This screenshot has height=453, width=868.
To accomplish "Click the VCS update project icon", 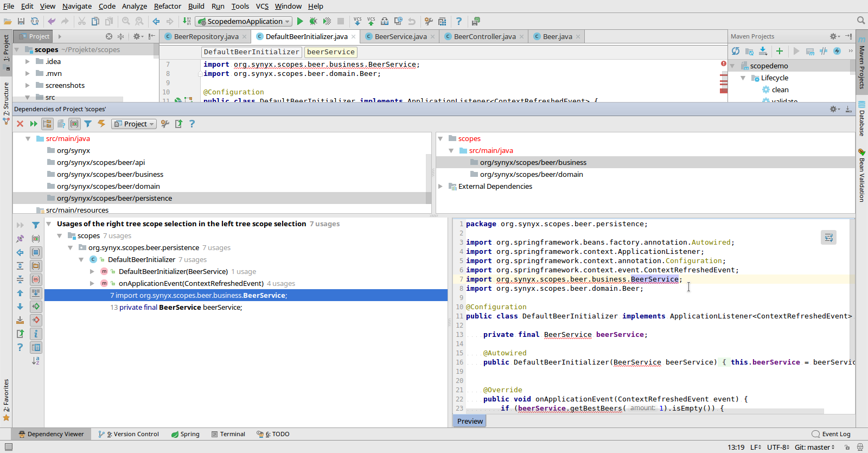I will (358, 21).
